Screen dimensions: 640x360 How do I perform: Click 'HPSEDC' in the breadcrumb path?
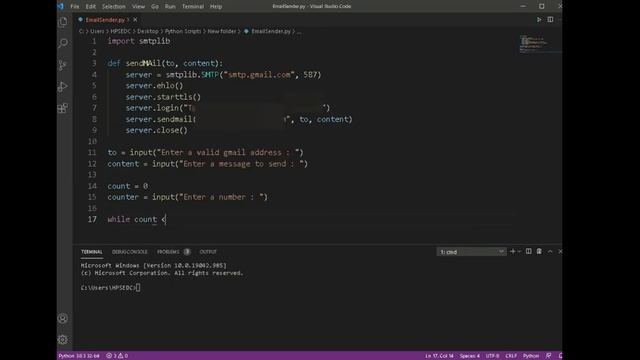click(x=120, y=31)
